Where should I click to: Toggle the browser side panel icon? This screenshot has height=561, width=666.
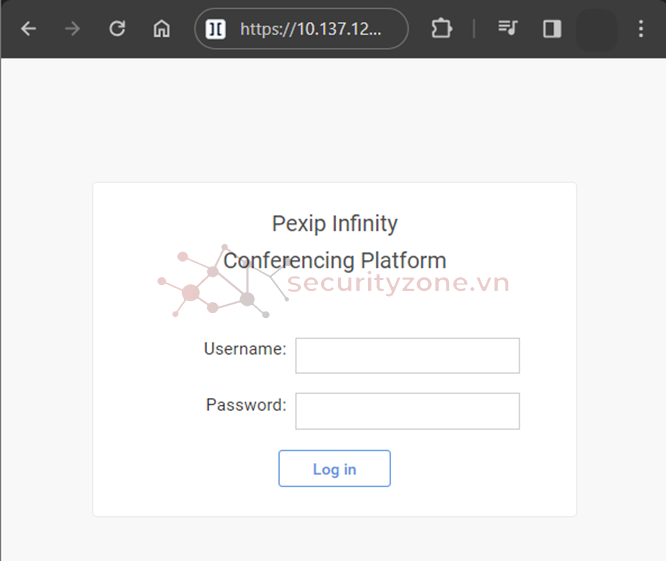[552, 29]
